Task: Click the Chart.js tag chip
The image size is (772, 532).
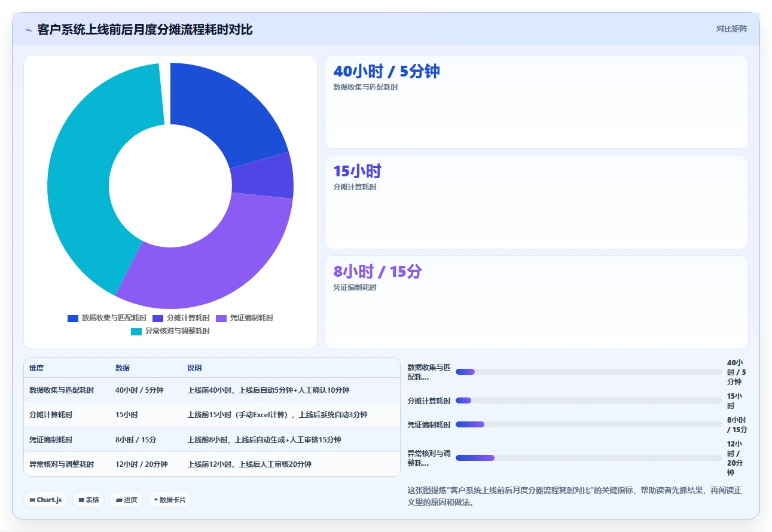Action: (45, 500)
